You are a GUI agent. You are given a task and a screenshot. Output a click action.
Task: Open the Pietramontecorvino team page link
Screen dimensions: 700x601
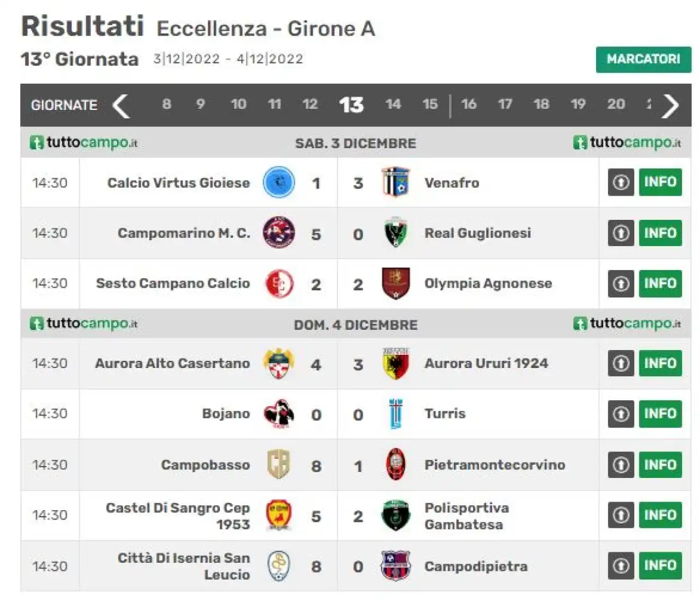(495, 465)
